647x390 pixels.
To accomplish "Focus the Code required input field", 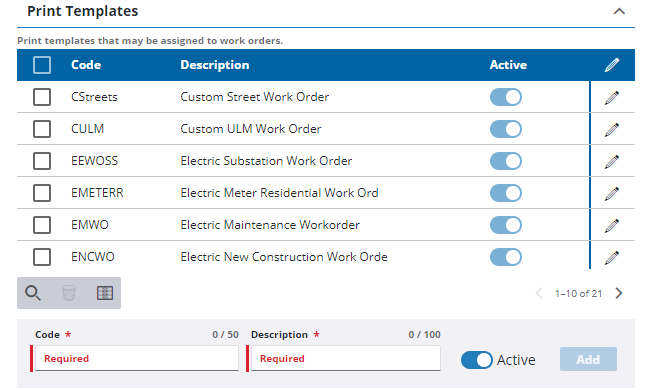I will pos(137,358).
